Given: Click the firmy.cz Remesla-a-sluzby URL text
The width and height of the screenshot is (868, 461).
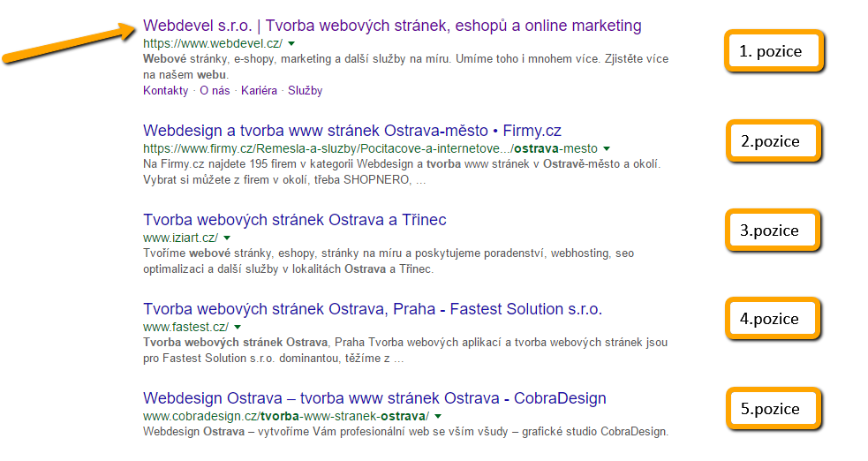Looking at the screenshot, I should point(370,148).
